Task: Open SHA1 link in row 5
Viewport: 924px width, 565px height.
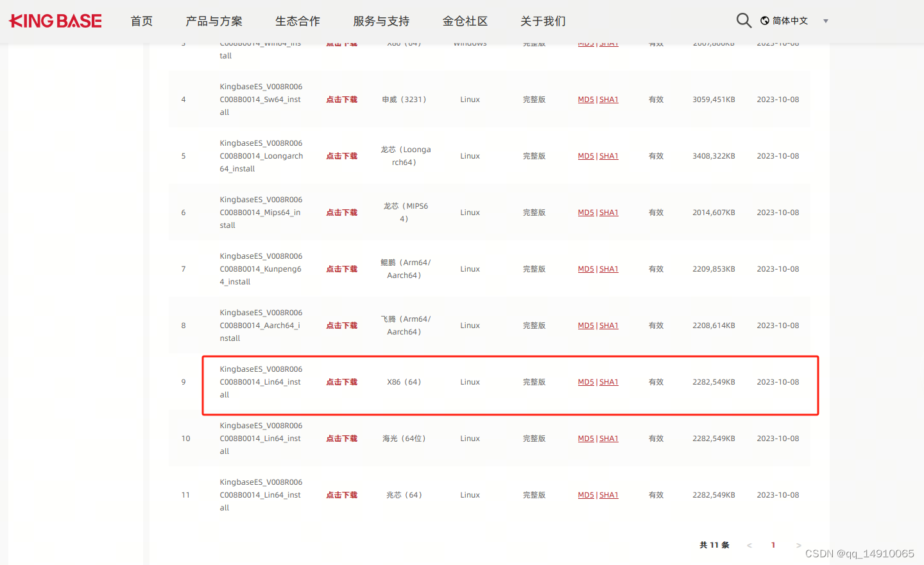Action: pyautogui.click(x=609, y=156)
